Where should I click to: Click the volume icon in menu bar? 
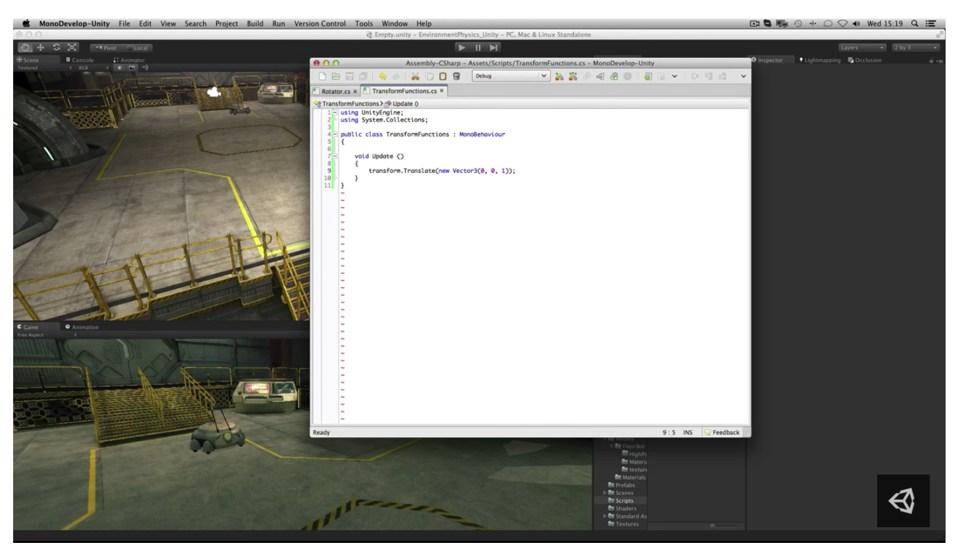856,24
